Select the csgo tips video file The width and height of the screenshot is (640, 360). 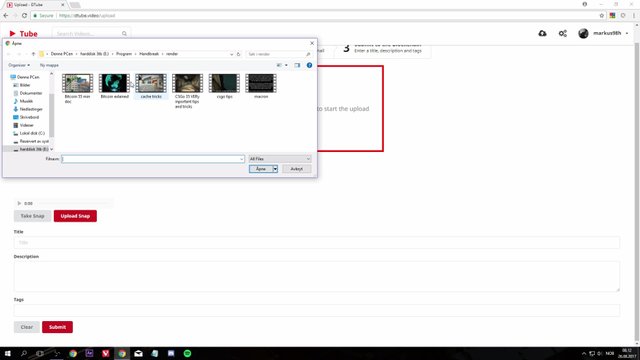click(x=224, y=86)
